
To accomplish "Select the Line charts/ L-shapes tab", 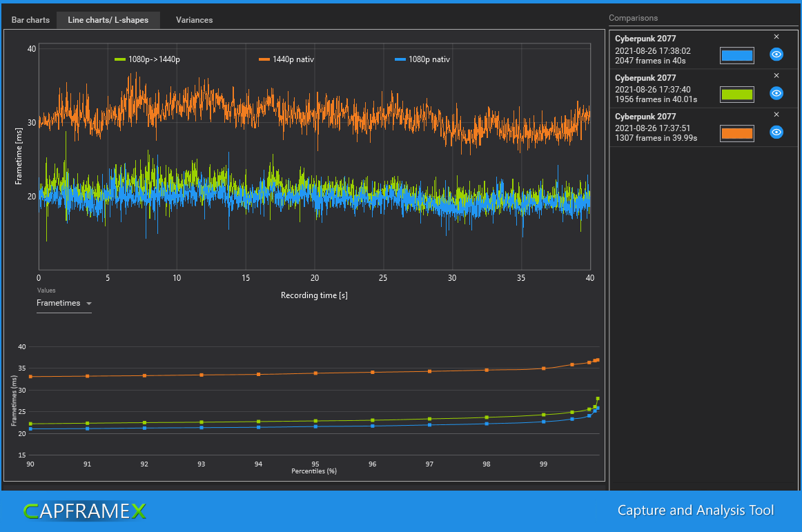I will pyautogui.click(x=108, y=20).
